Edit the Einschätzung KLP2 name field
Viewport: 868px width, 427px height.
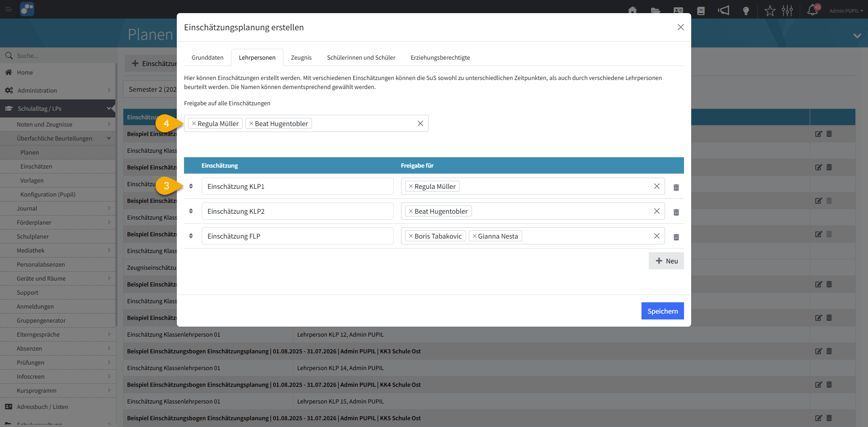tap(297, 211)
